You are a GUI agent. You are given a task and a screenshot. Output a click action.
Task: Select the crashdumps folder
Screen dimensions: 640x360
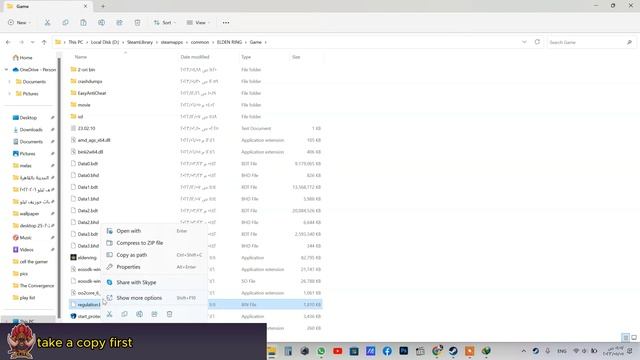point(90,81)
